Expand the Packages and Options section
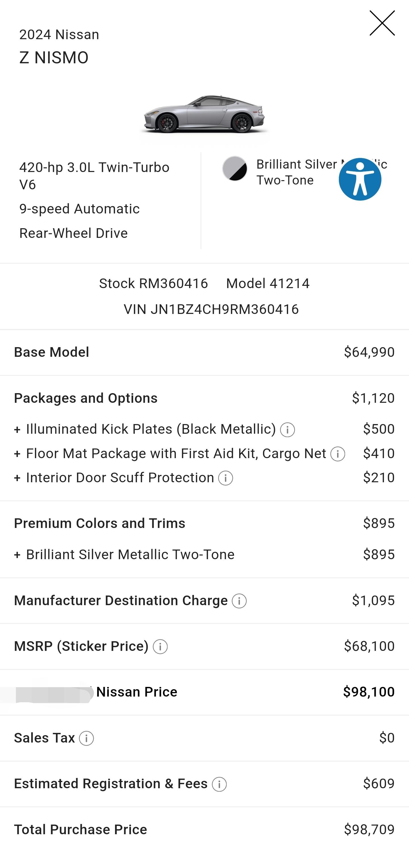Viewport: 409px width, 868px height. click(x=85, y=398)
